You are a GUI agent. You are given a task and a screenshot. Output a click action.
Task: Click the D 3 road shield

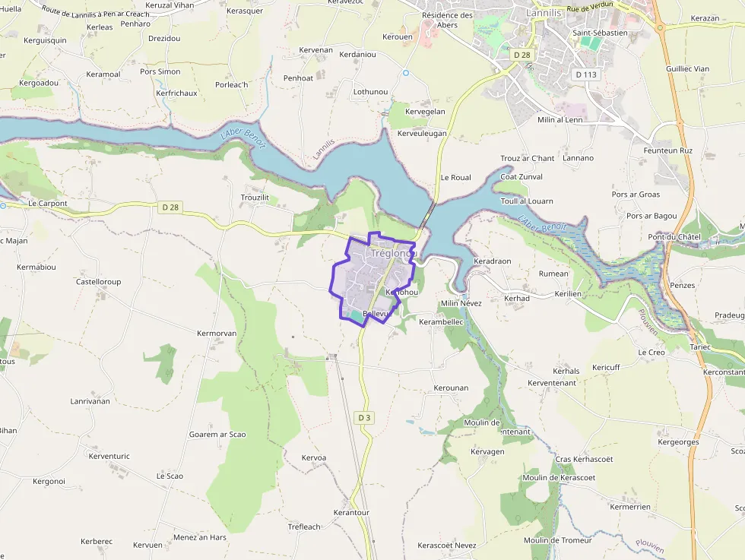point(364,417)
